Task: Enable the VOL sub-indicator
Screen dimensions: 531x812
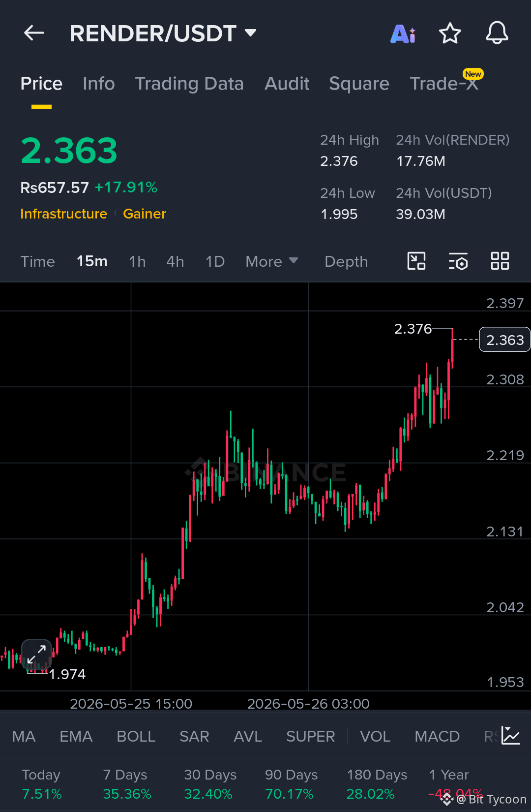Action: [x=375, y=736]
